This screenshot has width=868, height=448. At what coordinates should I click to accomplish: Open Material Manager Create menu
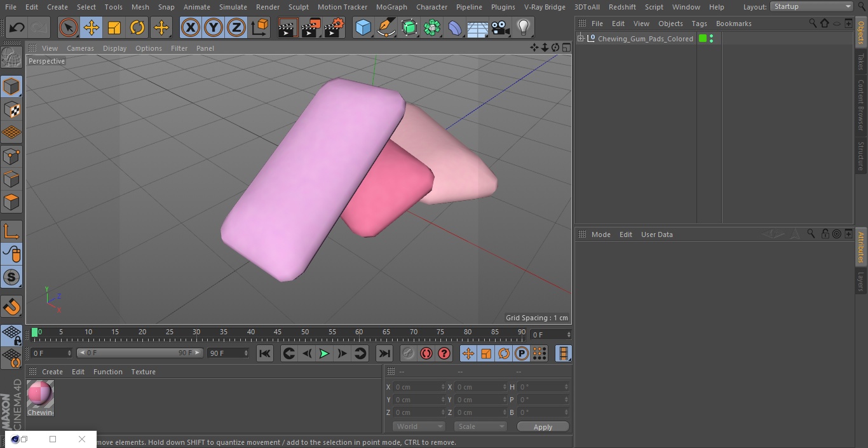click(52, 372)
